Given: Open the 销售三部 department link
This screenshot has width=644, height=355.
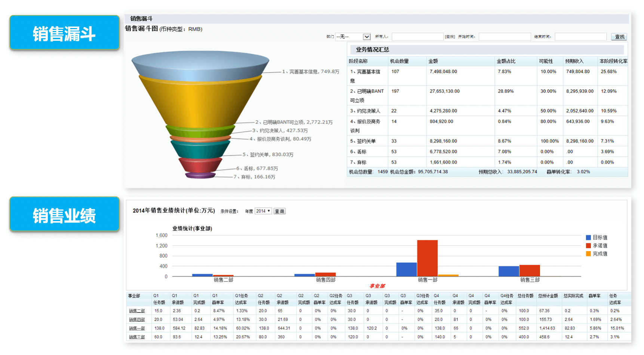Looking at the screenshot, I should pos(137,337).
